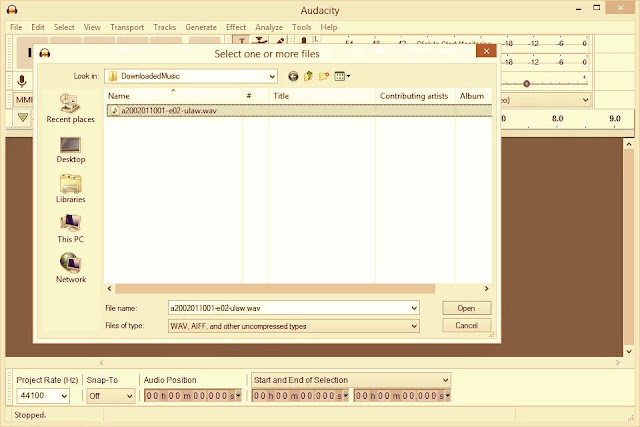Sort by Contributing artists column header
This screenshot has width=640, height=427.
pyautogui.click(x=415, y=96)
